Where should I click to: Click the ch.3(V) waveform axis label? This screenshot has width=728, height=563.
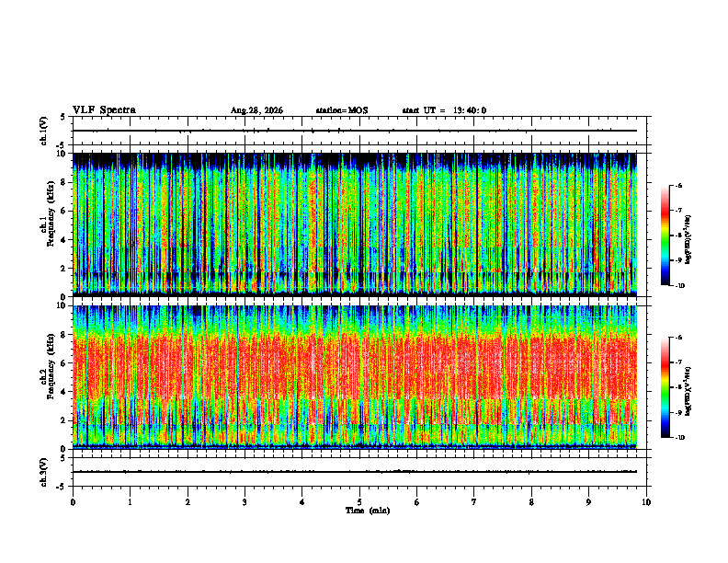click(x=44, y=472)
